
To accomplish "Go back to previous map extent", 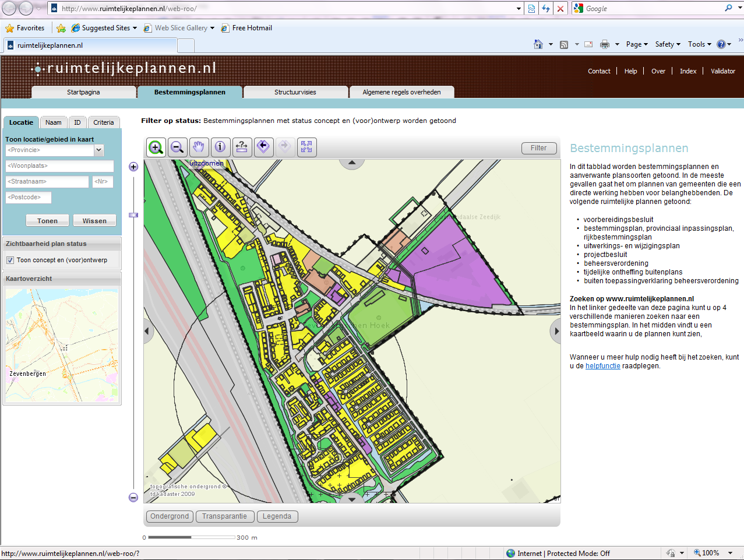I will [x=263, y=147].
